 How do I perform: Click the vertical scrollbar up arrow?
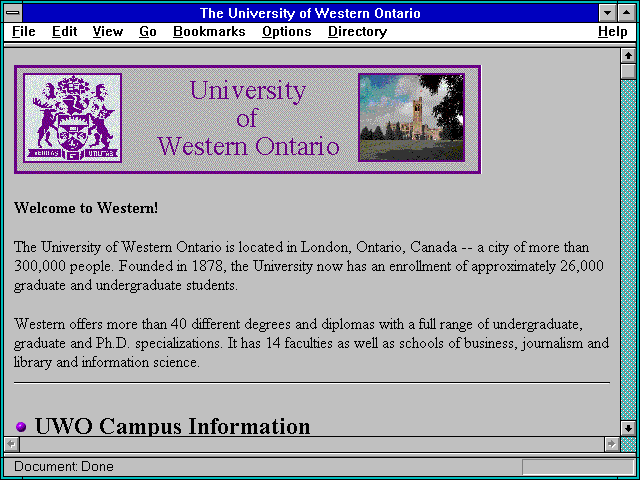pyautogui.click(x=628, y=56)
